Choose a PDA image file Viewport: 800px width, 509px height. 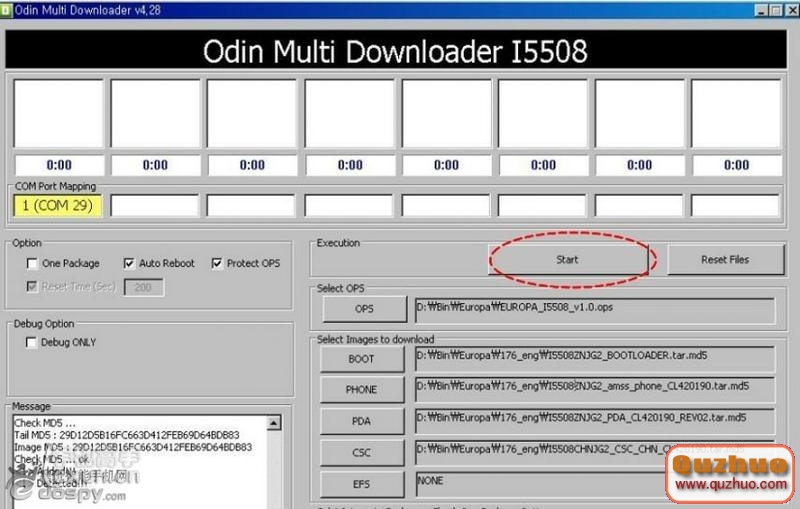[361, 421]
